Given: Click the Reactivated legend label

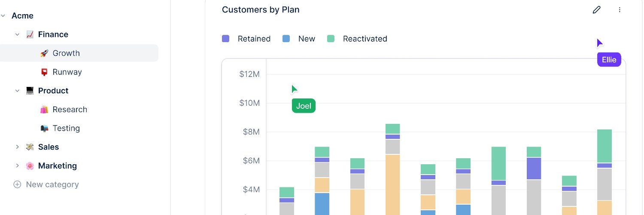Looking at the screenshot, I should 365,39.
